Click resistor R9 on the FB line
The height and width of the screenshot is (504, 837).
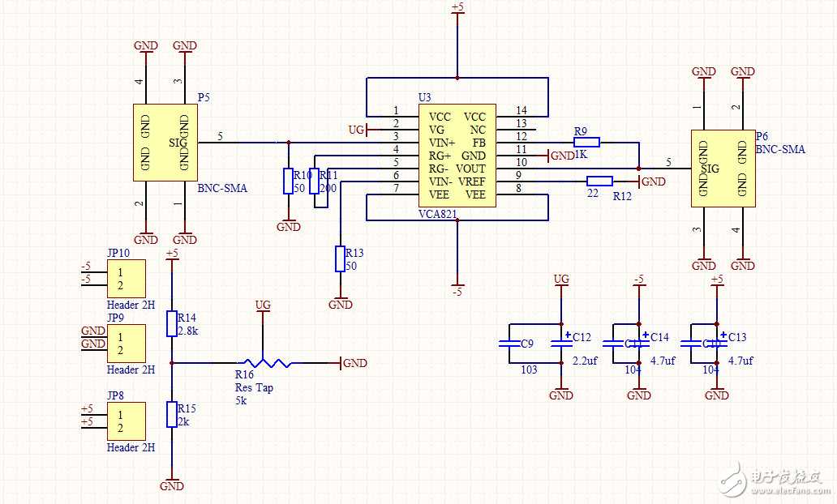point(586,142)
